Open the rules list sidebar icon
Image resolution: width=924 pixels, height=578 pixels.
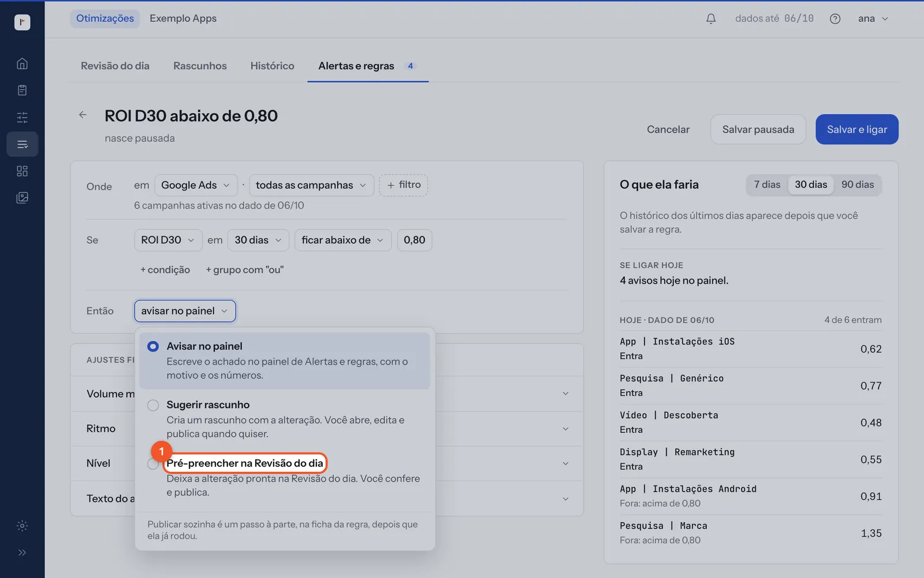[x=22, y=144]
